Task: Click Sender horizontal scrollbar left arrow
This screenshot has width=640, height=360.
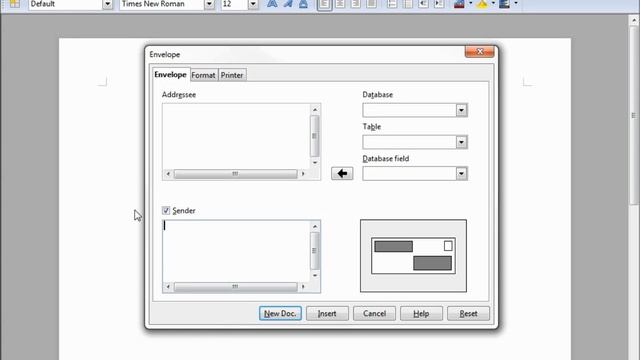Action: point(168,287)
